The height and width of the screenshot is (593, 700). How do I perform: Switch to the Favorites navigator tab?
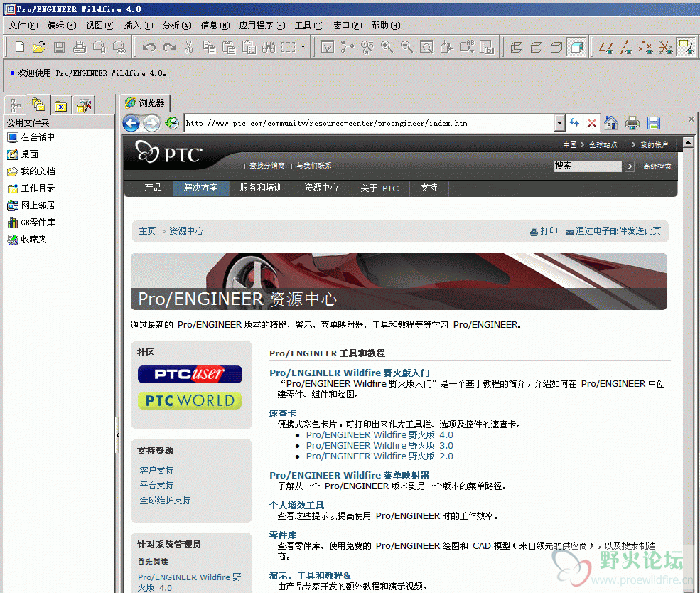pos(60,106)
